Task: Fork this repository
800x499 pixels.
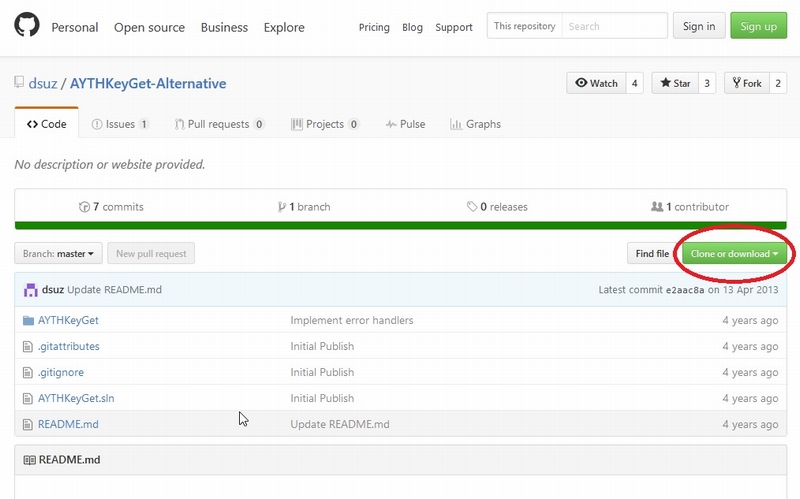Action: point(747,83)
